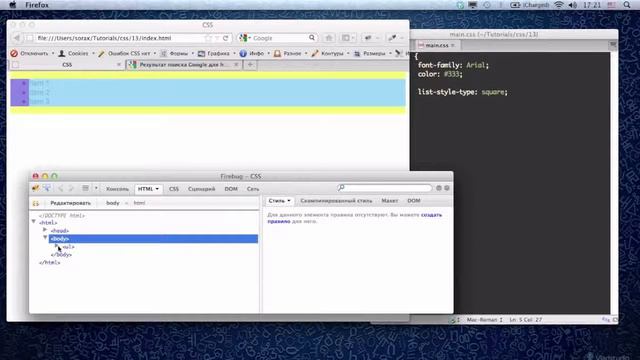Click Firebug history forward arrow
The height and width of the screenshot is (360, 640).
click(71, 188)
